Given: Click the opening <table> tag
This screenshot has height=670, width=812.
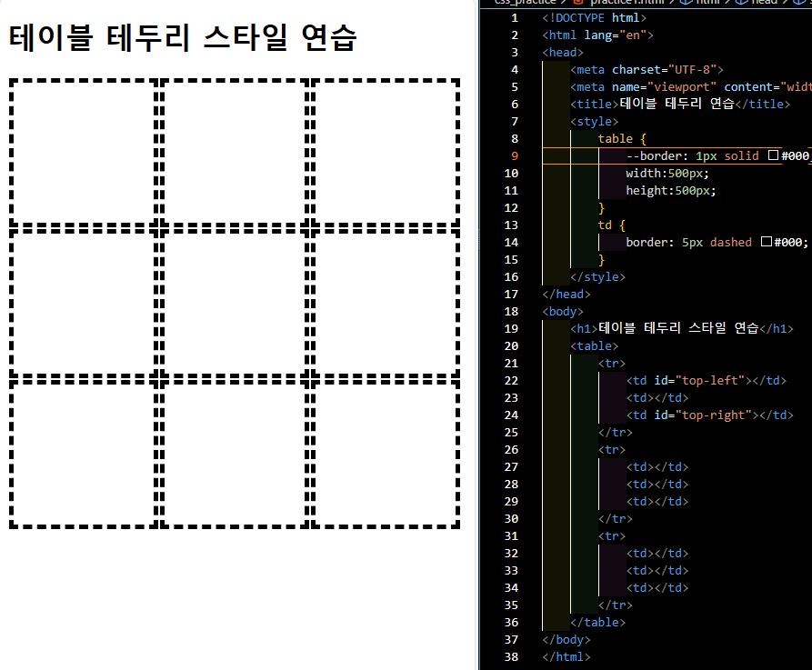Looking at the screenshot, I should [x=594, y=345].
